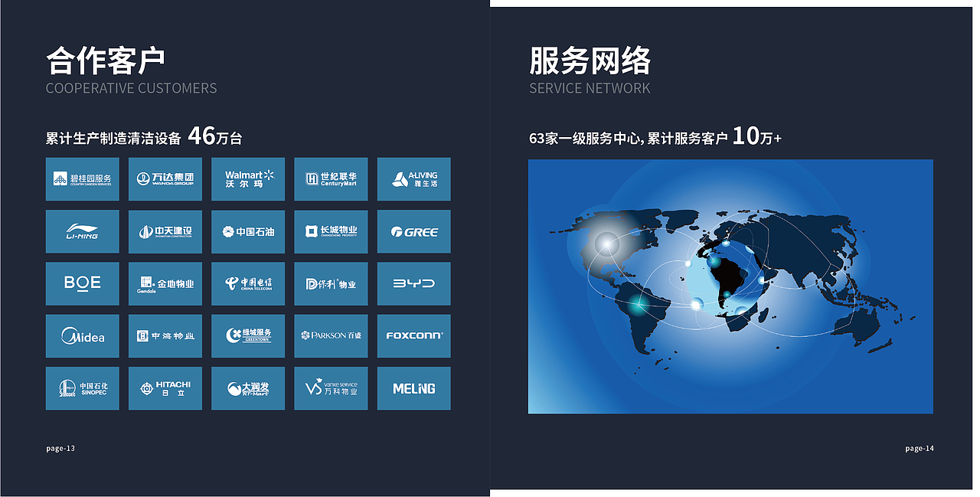Click the BOE logo tile
Screen dimensions: 980x497
83,283
